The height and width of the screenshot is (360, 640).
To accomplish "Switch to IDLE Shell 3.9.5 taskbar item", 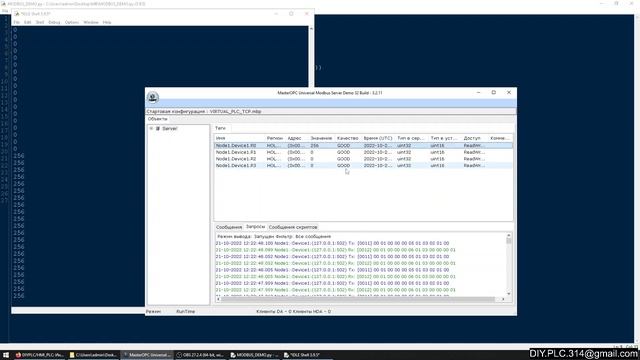I will [x=307, y=355].
